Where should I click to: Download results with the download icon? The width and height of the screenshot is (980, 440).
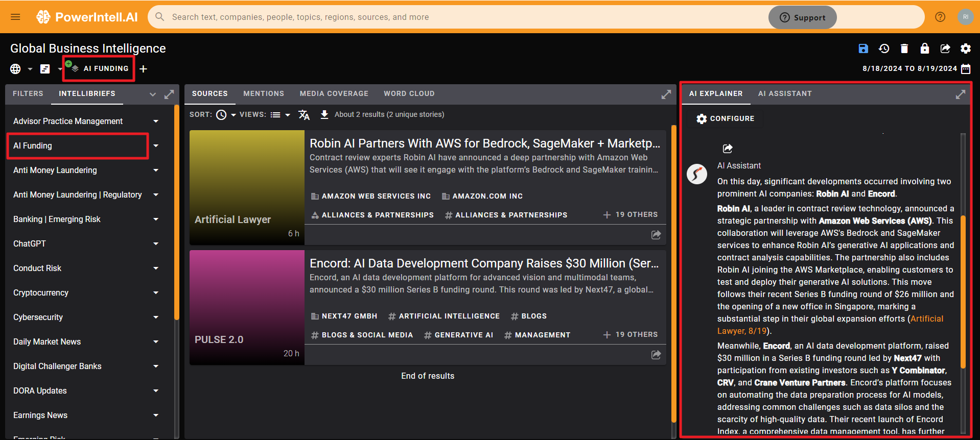click(x=324, y=115)
